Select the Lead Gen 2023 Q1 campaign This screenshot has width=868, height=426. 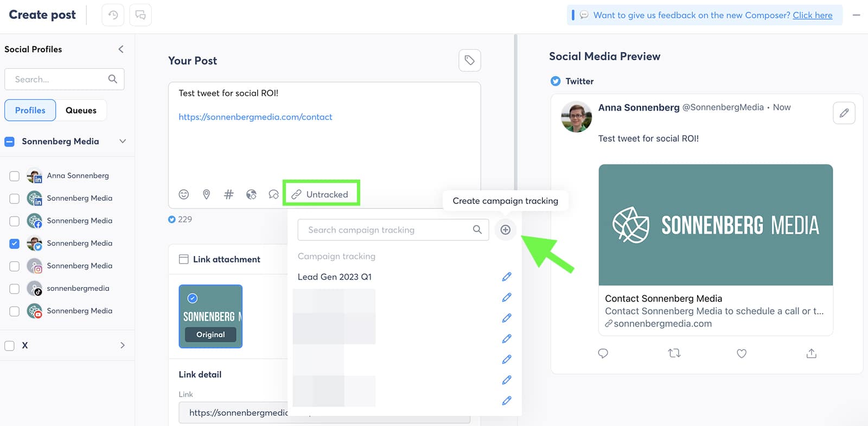point(335,277)
